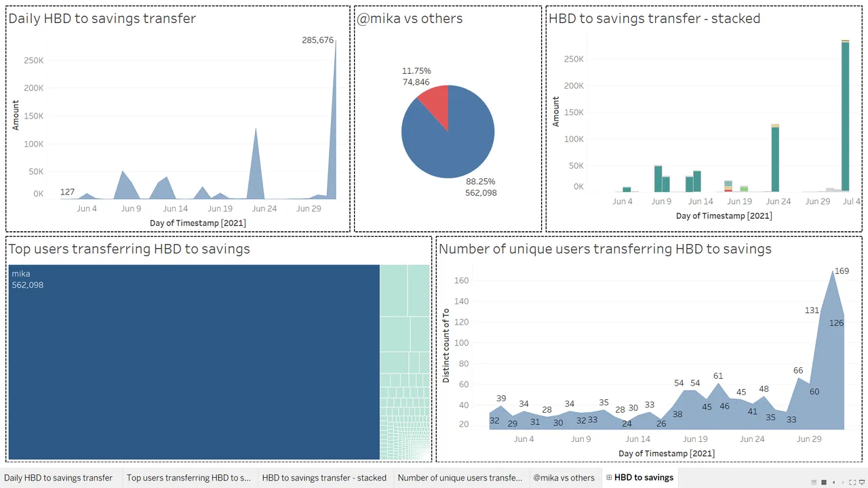Click the 66 data label
Screen dimensions: 868x488
[798, 370]
